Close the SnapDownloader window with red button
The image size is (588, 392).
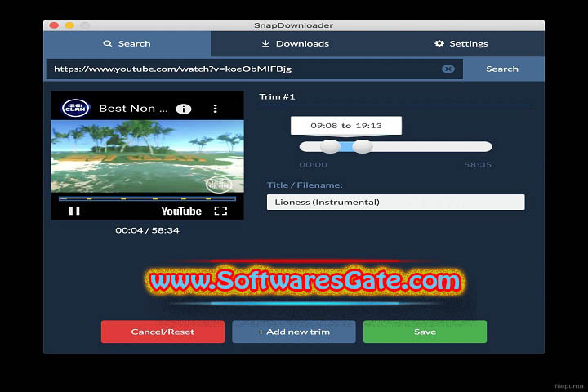point(54,25)
